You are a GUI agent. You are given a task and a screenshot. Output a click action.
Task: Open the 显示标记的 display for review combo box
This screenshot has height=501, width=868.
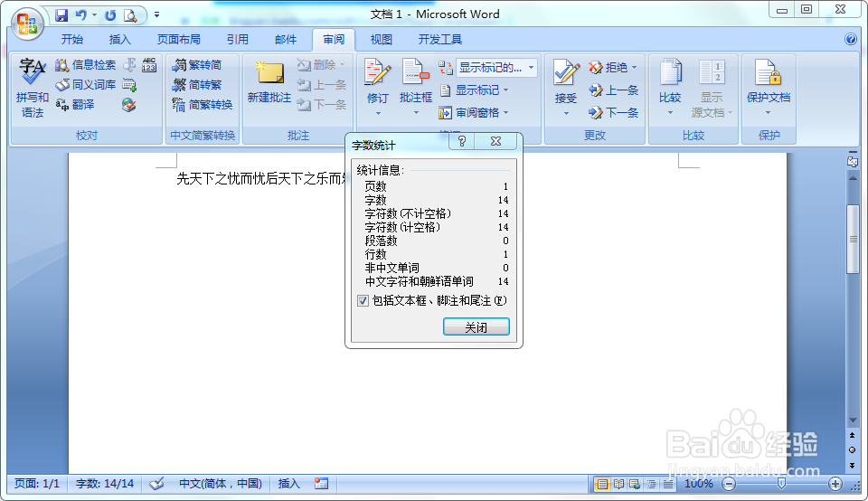(496, 68)
